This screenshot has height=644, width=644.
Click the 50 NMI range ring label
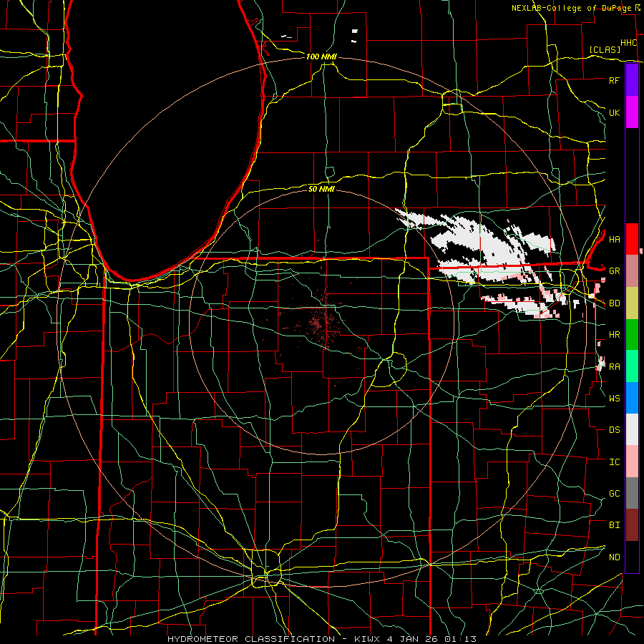pyautogui.click(x=321, y=189)
